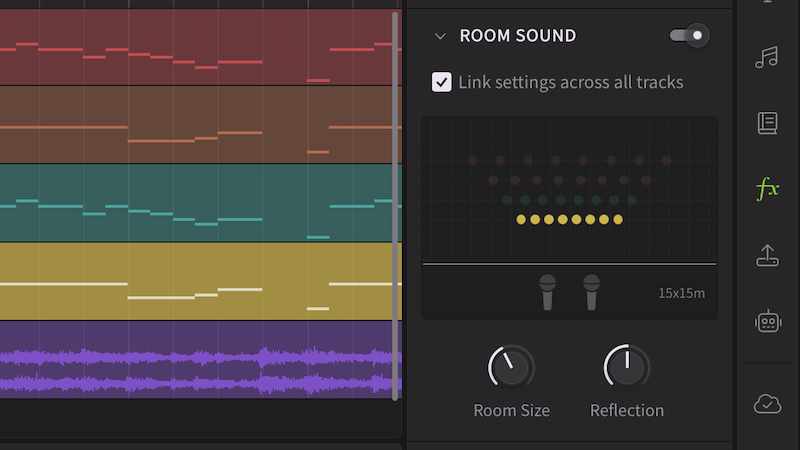Uncheck Link settings across all tracks
Screen dimensions: 800x450
(x=442, y=82)
